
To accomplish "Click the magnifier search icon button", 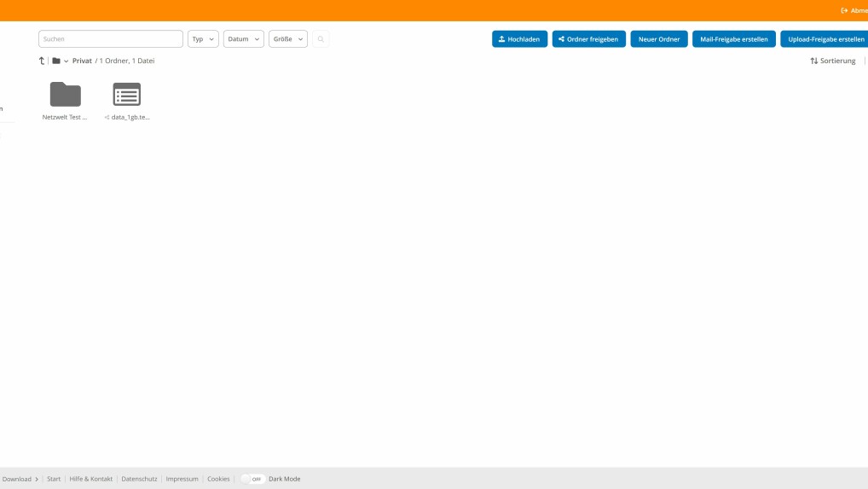I will pos(321,39).
